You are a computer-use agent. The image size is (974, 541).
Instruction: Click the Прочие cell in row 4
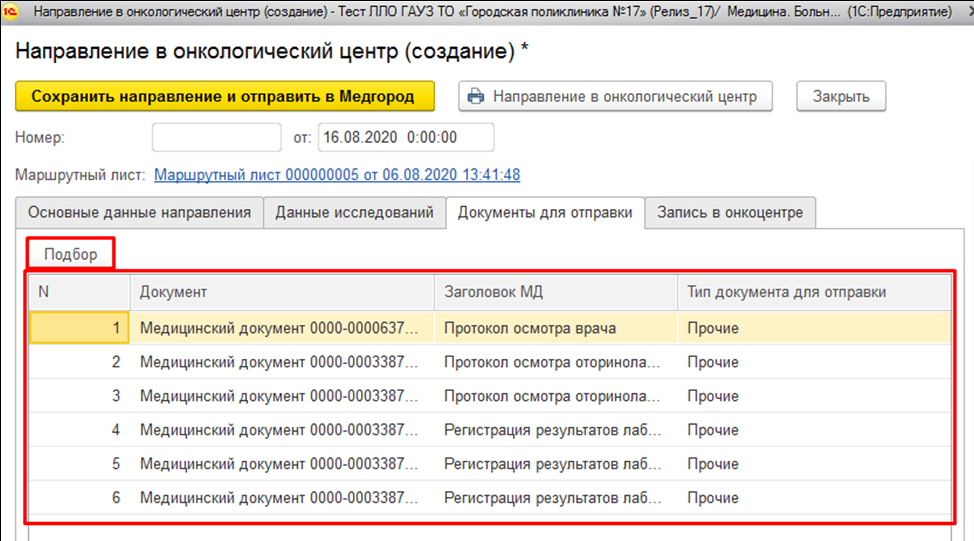click(713, 430)
